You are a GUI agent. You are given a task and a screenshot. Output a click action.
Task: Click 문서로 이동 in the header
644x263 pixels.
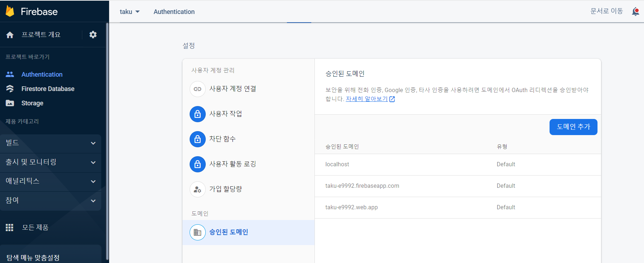(x=606, y=11)
